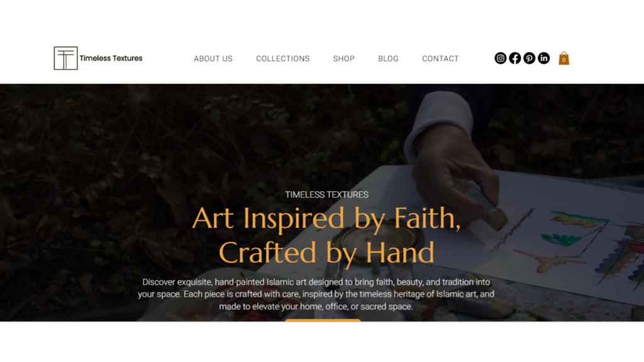This screenshot has width=644, height=362.
Task: Click the 'Art Inspired by Faith,' headline line
Action: tap(326, 218)
